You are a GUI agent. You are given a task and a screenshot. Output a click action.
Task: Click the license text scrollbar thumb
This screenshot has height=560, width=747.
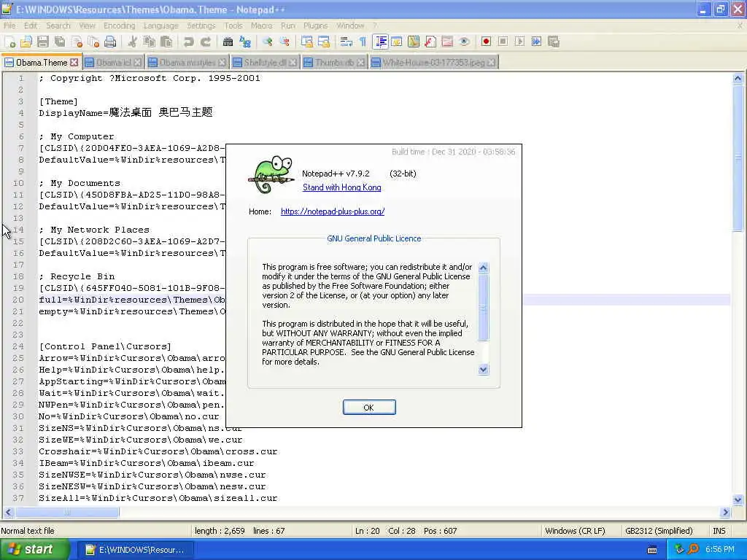point(483,307)
